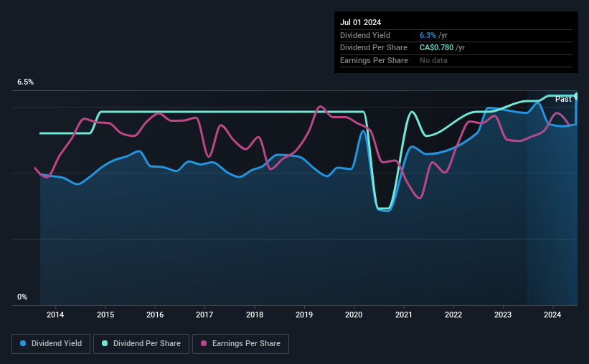Toggle the Earnings Per Share legend button
This screenshot has width=589, height=364.
[240, 344]
